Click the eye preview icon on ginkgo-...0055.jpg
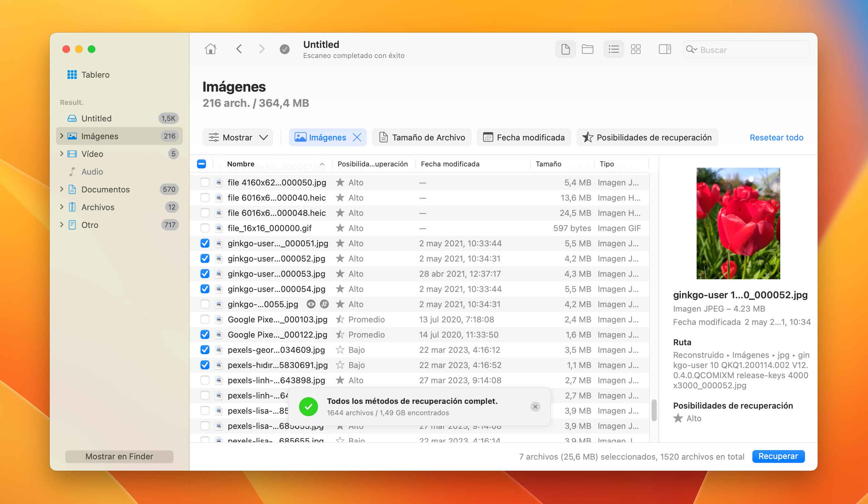 [x=311, y=304]
